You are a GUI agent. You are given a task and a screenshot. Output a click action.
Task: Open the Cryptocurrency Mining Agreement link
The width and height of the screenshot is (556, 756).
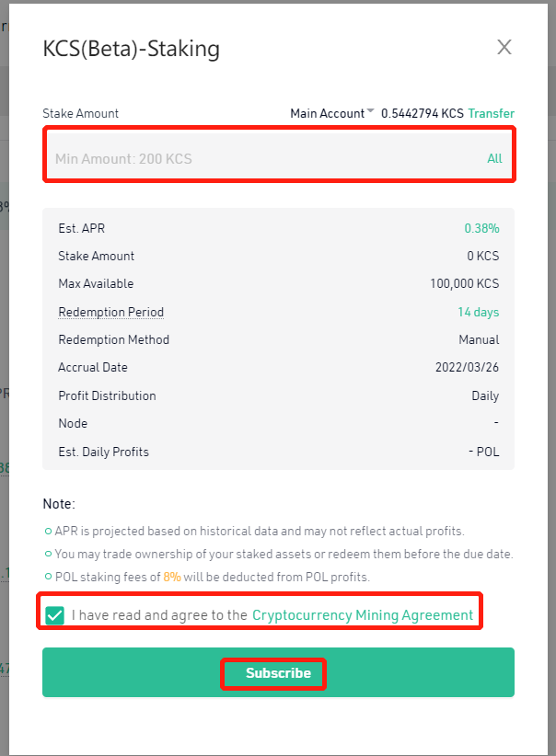tap(363, 615)
